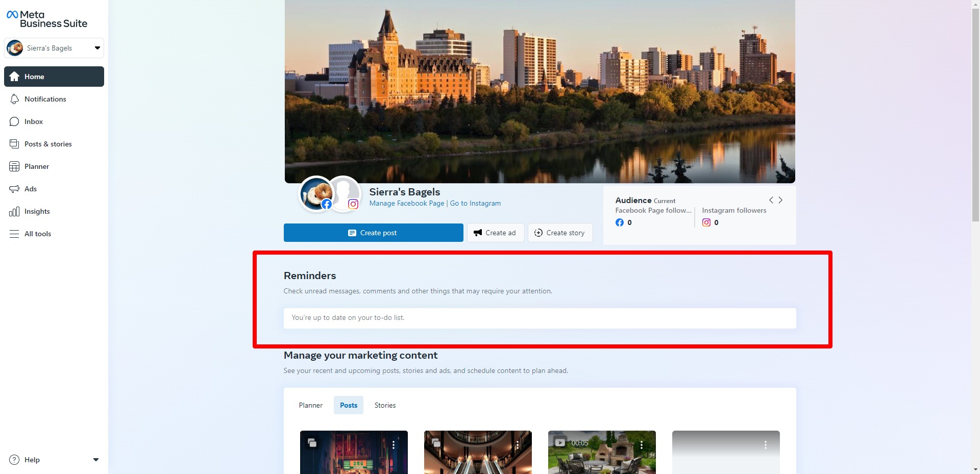Click the Facebook Page profile picture
Screen dimensions: 980x474
(x=316, y=194)
